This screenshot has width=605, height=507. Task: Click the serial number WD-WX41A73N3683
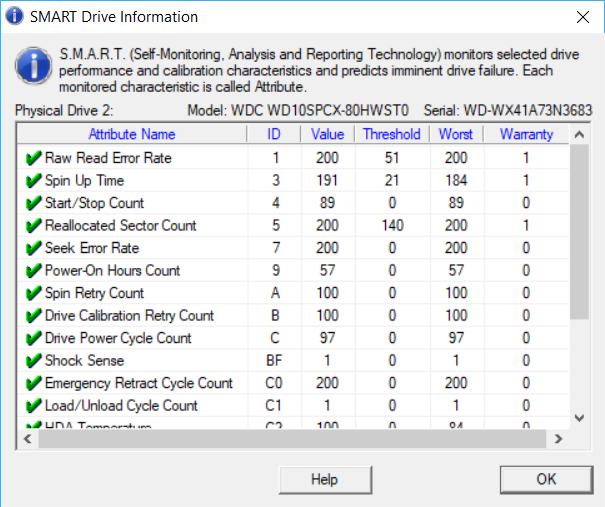527,111
